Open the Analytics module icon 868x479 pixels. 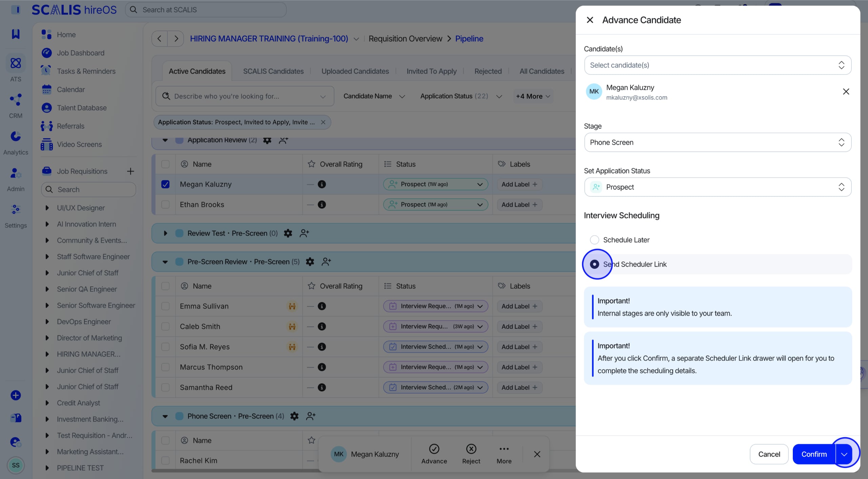pyautogui.click(x=16, y=136)
